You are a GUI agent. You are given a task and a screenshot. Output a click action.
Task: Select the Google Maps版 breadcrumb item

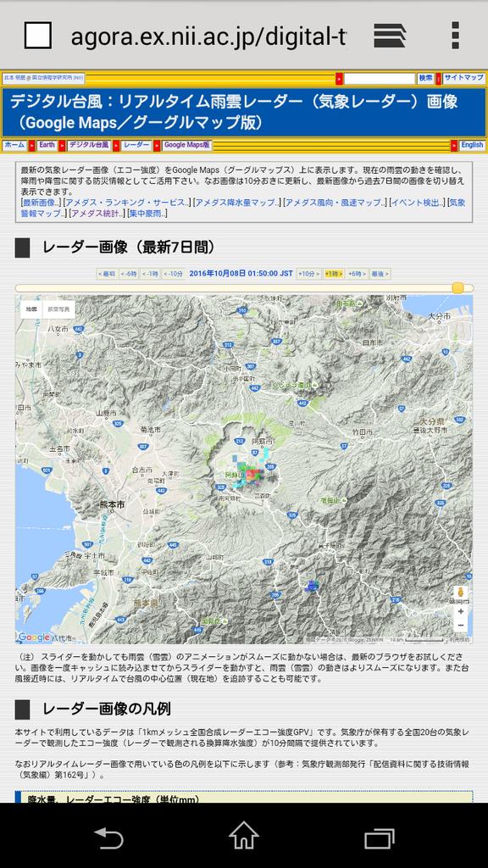tap(187, 146)
